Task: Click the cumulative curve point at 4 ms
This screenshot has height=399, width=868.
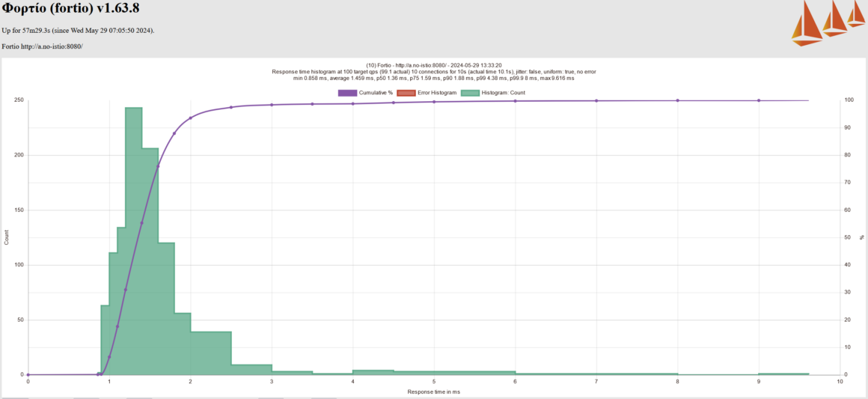Action: click(352, 103)
